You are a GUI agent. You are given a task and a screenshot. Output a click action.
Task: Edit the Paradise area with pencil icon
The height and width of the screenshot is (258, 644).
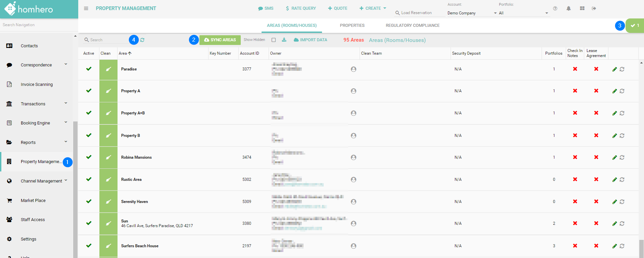click(x=614, y=69)
